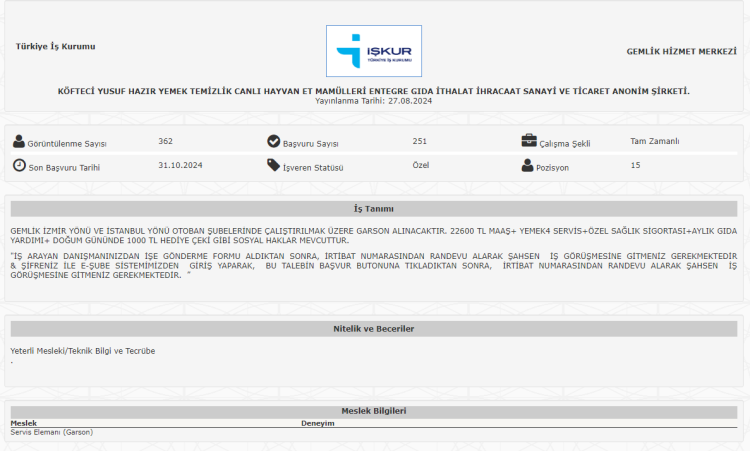Click the Meslek column header

[23, 423]
